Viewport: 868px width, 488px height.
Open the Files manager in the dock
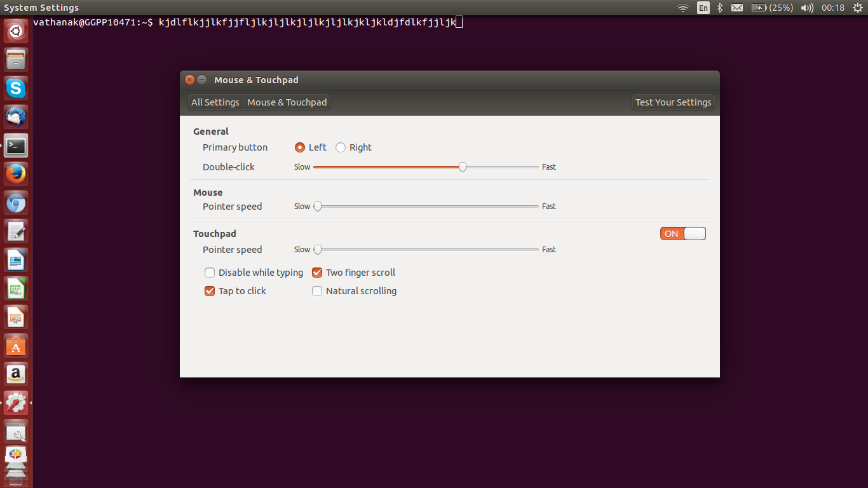coord(16,60)
